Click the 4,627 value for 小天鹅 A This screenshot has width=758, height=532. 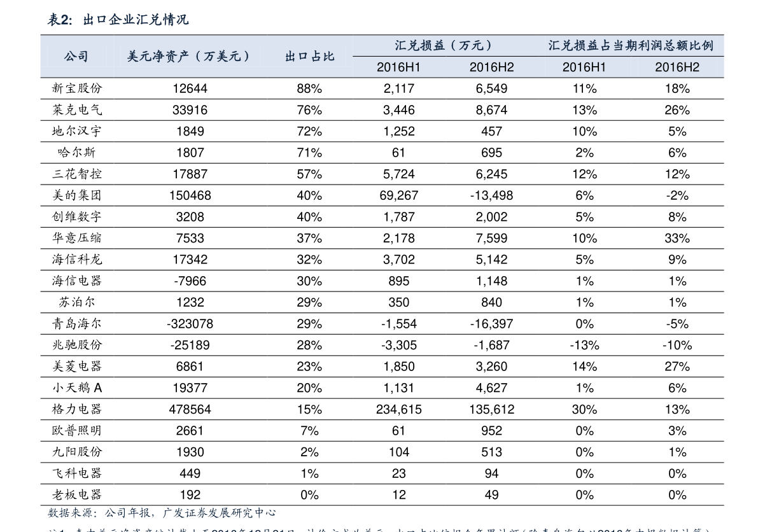(491, 388)
